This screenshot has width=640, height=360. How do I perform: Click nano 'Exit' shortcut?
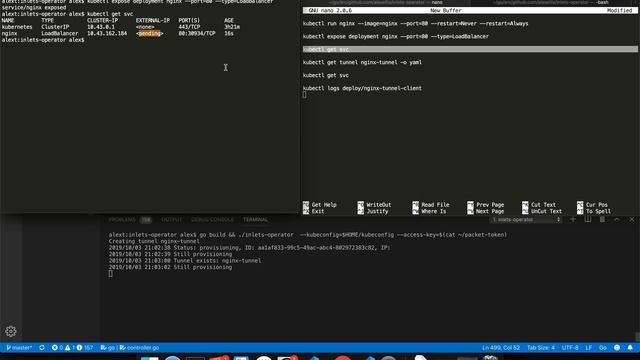click(313, 211)
